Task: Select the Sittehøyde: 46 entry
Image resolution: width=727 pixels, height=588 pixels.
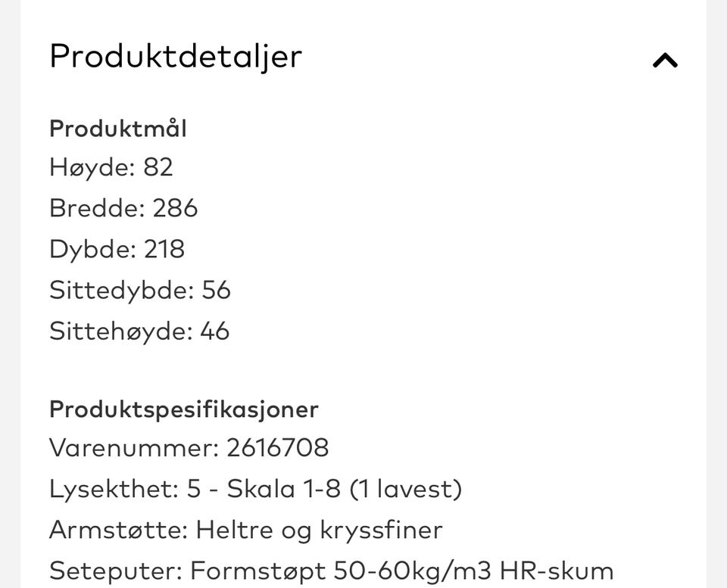Action: [139, 331]
